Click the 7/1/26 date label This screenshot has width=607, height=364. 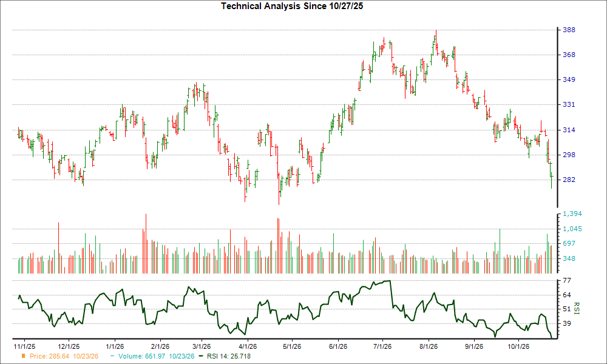[382, 346]
